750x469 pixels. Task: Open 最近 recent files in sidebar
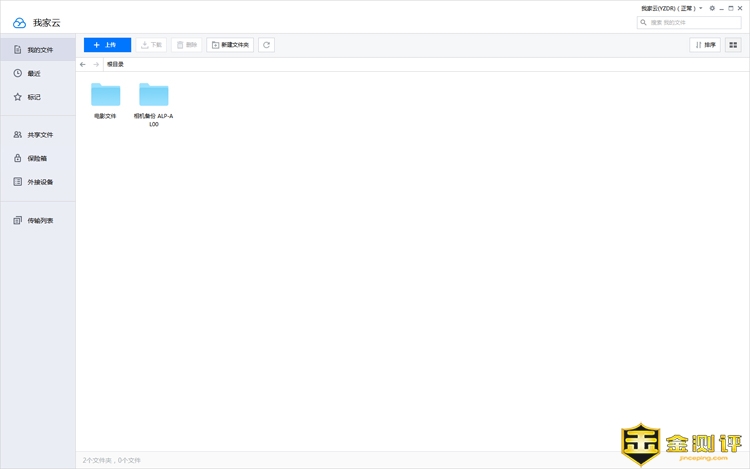coord(34,73)
